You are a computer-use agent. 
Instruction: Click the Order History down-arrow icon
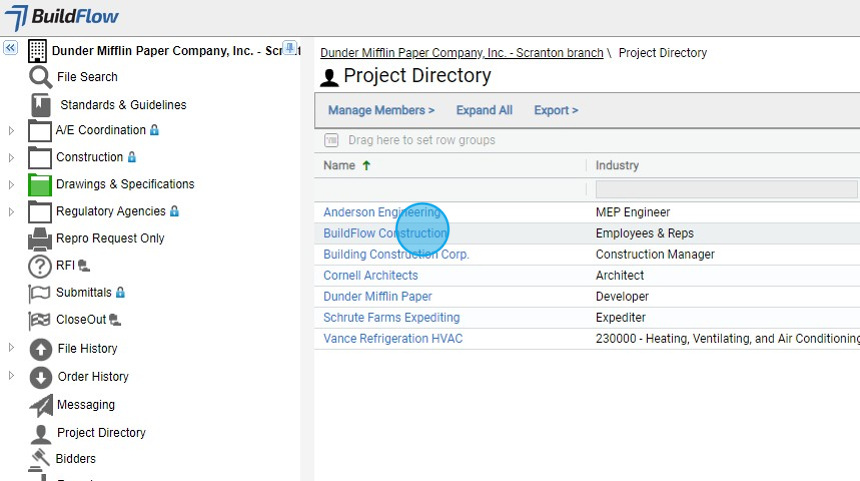41,377
